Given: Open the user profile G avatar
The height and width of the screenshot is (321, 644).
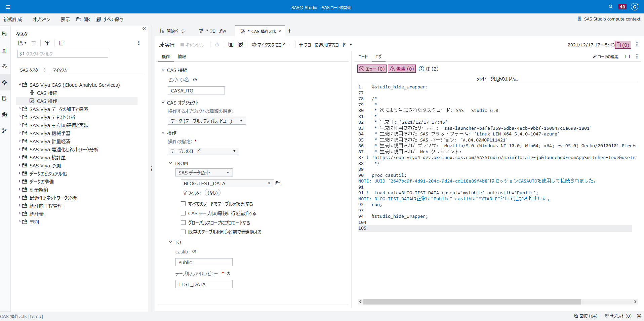Looking at the screenshot, I should click(635, 7).
